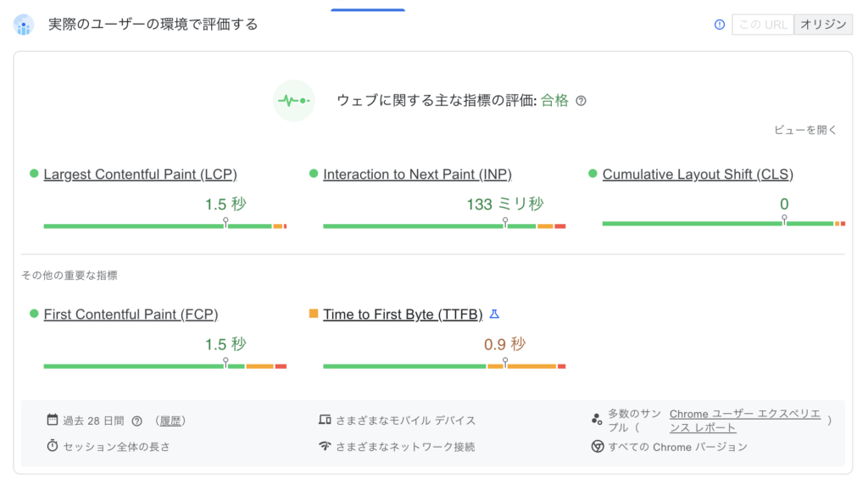Open the Interaction to Next Paint (INP) link
868x485 pixels.
pyautogui.click(x=417, y=175)
